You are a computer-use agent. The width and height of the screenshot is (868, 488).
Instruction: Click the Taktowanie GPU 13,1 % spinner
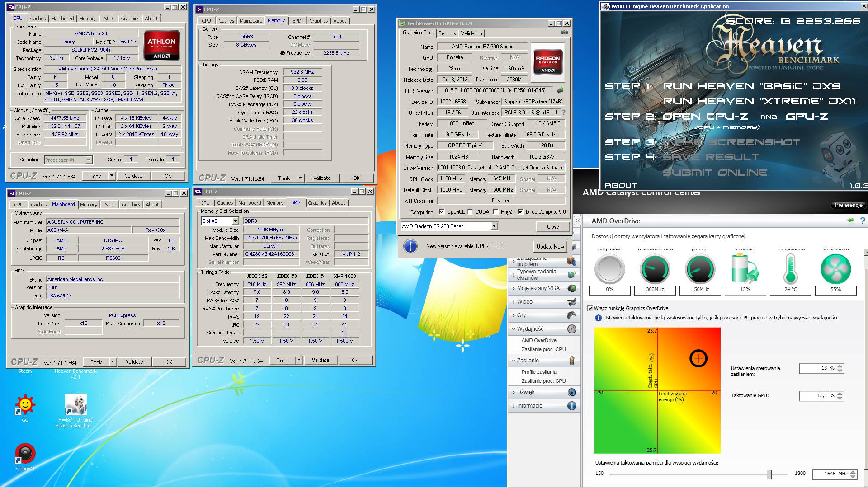click(x=840, y=396)
